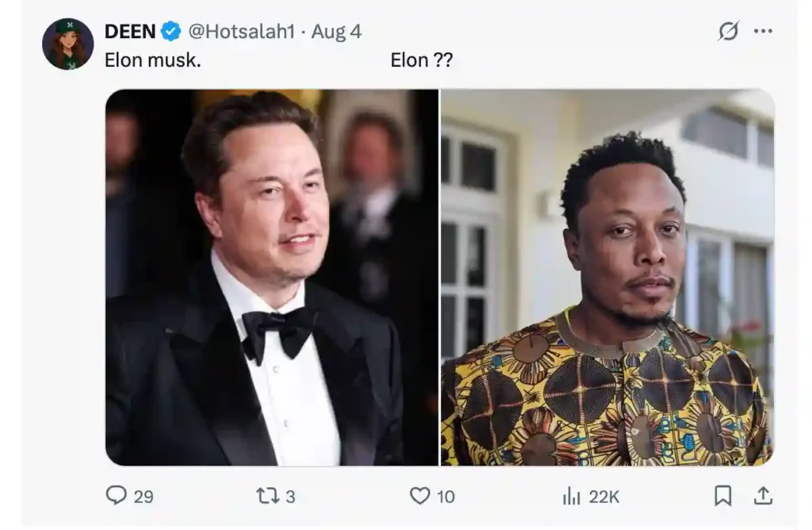The width and height of the screenshot is (812, 530).
Task: Open the @Hotsalah1 handle link
Action: (x=240, y=32)
